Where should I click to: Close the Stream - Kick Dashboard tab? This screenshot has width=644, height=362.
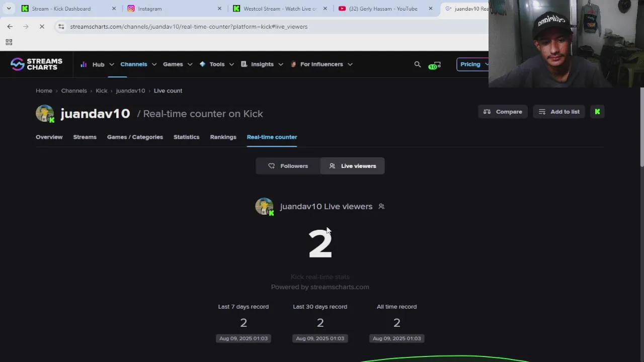tap(114, 9)
